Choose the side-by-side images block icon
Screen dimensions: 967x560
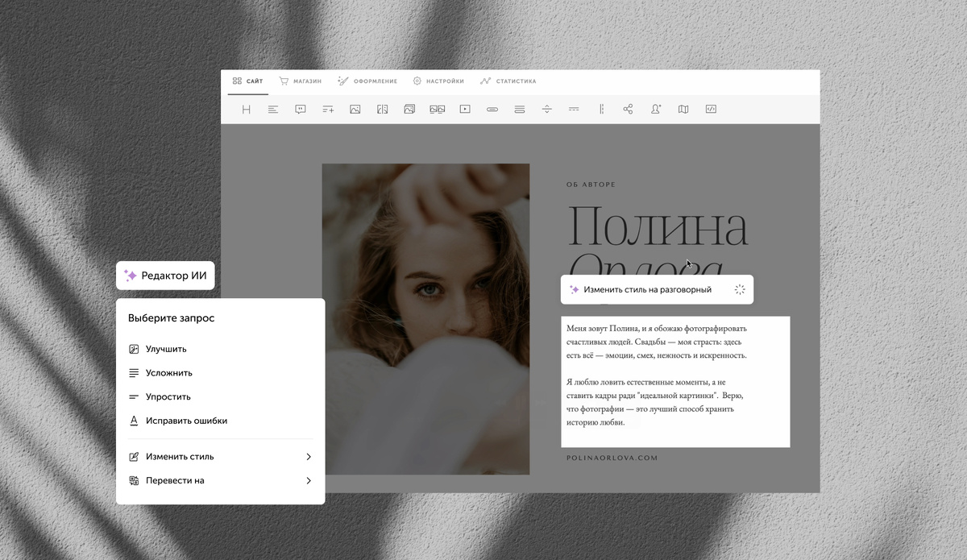[438, 110]
